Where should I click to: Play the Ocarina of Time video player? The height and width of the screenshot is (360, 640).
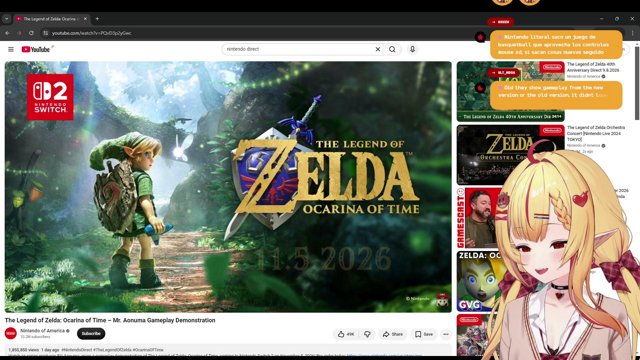228,187
